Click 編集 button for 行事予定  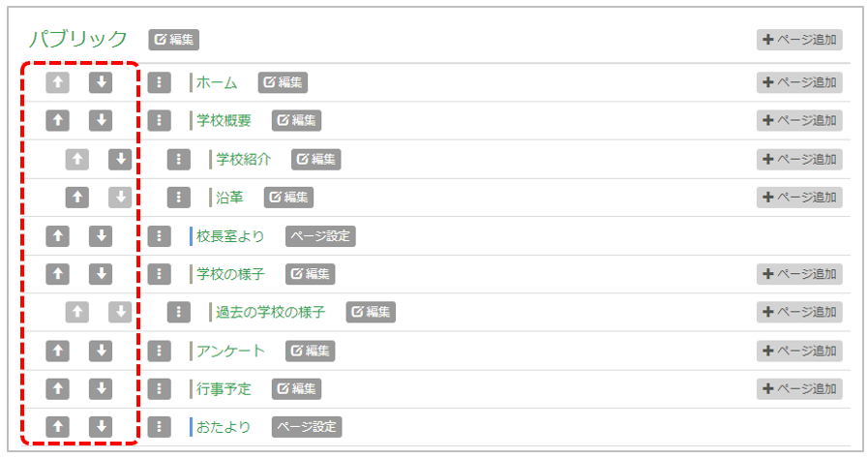coord(295,389)
